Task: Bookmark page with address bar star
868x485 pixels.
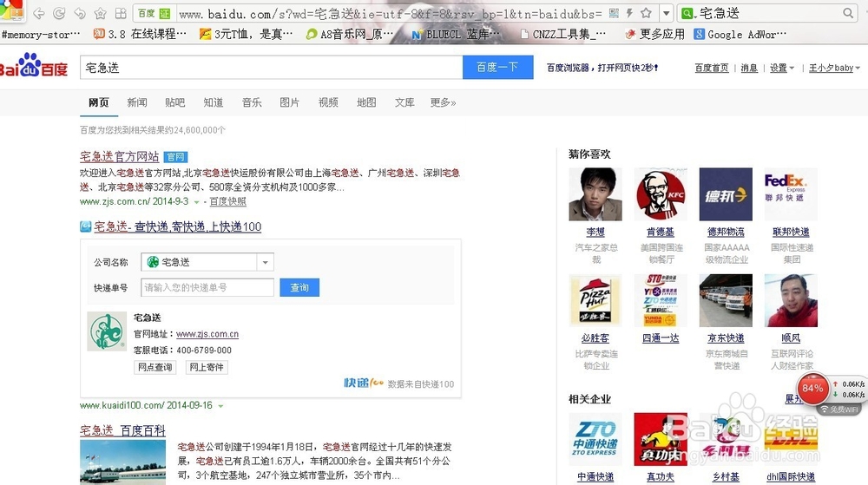Action: tap(646, 13)
